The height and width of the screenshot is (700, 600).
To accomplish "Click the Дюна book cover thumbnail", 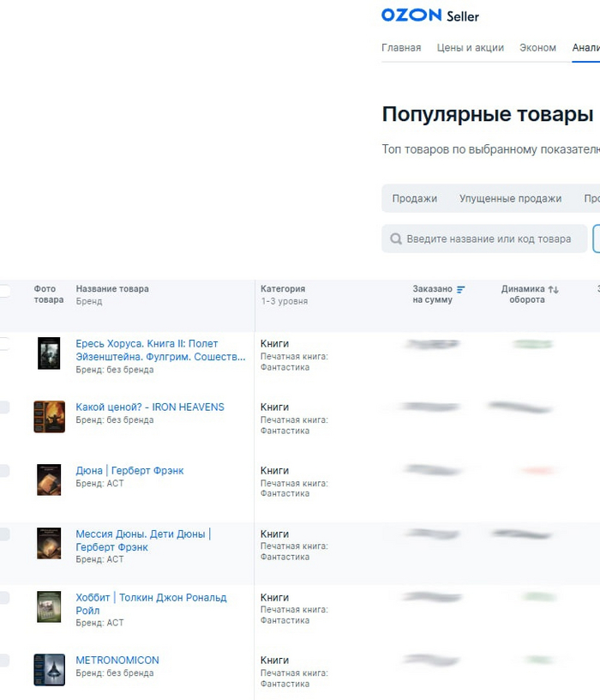I will (49, 480).
